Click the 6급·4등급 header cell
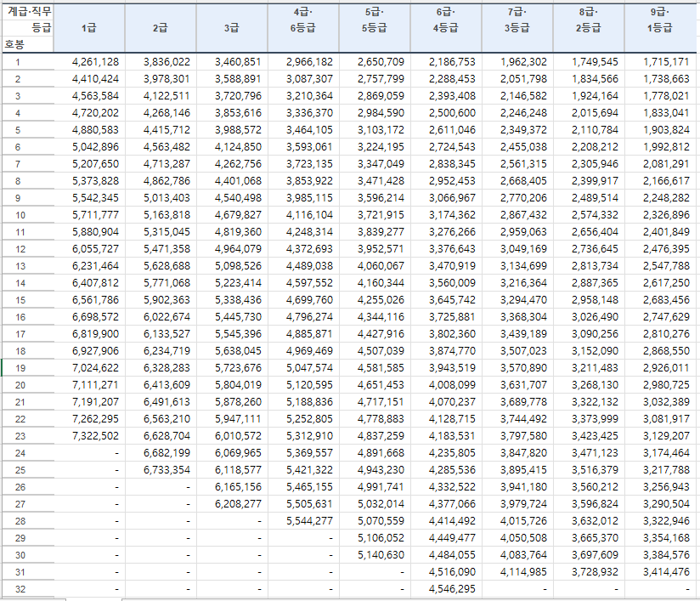The width and height of the screenshot is (700, 601). tap(446, 28)
